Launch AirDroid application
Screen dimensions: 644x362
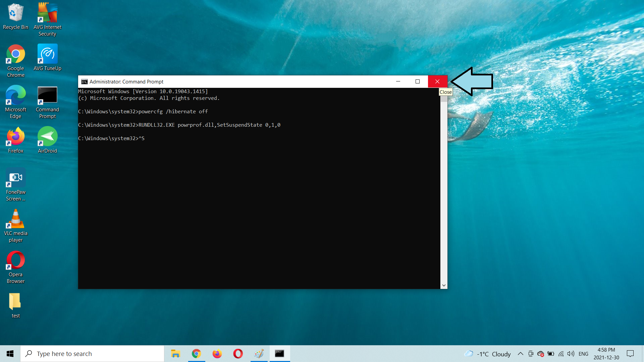(x=47, y=139)
